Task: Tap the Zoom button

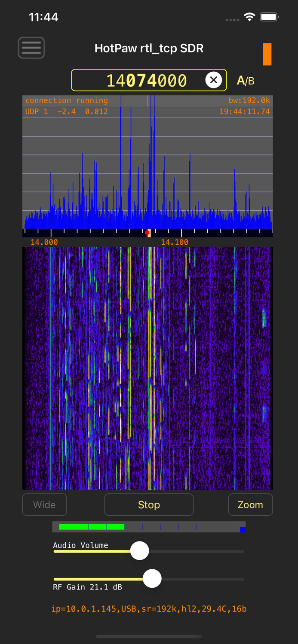Action: (x=250, y=504)
